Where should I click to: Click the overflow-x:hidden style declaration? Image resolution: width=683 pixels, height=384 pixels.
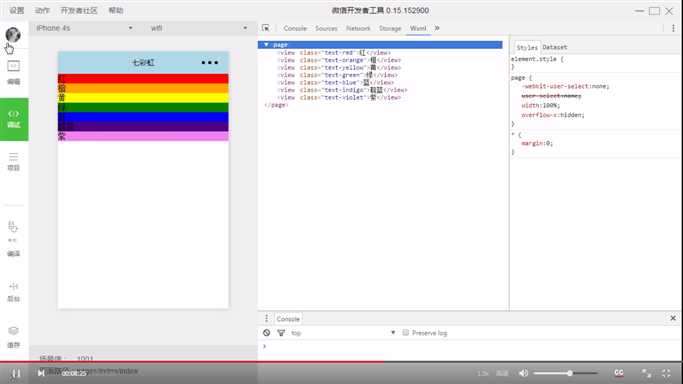tap(553, 115)
